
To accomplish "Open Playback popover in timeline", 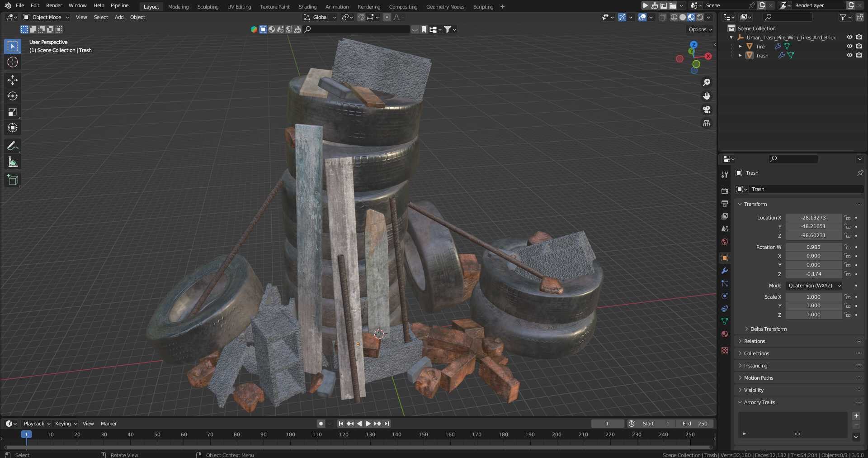I will coord(37,424).
